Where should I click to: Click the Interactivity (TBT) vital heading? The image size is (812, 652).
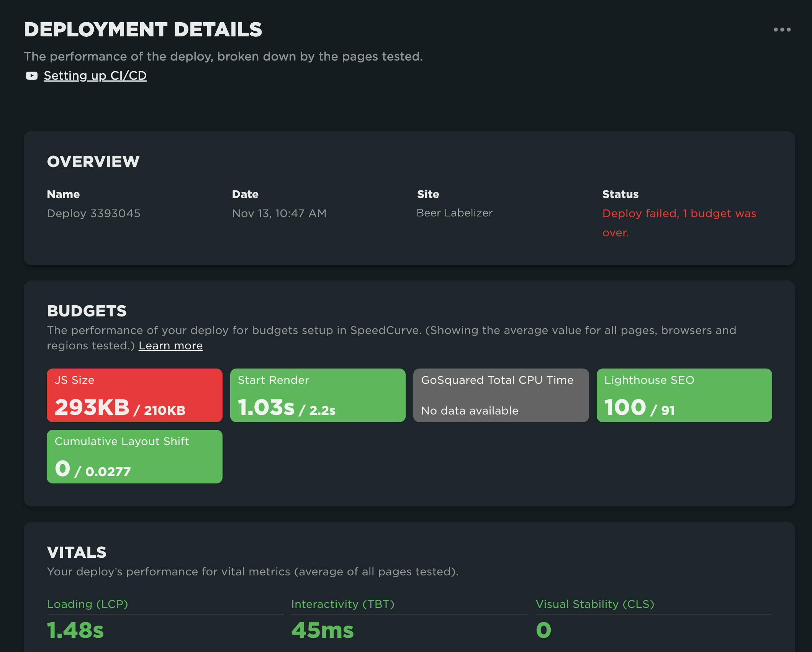(x=343, y=604)
